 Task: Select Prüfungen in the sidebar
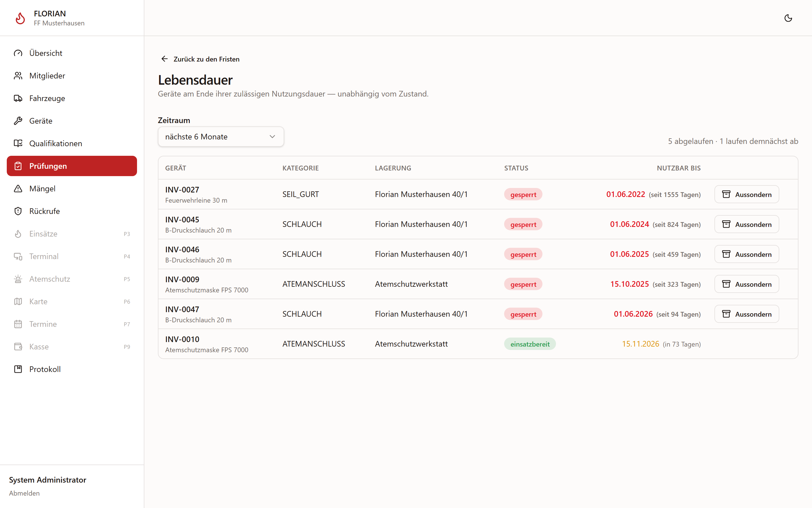[72, 166]
